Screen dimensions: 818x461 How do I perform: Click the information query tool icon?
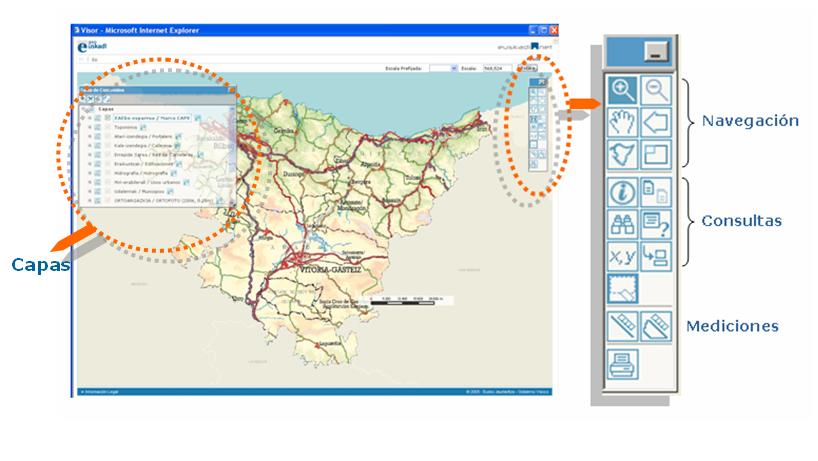(x=623, y=191)
